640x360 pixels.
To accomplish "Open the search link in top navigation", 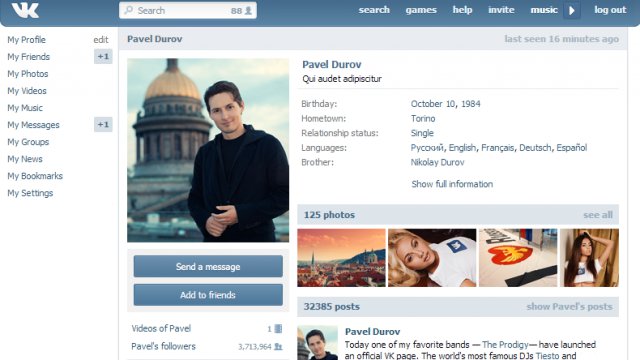I will click(x=374, y=10).
